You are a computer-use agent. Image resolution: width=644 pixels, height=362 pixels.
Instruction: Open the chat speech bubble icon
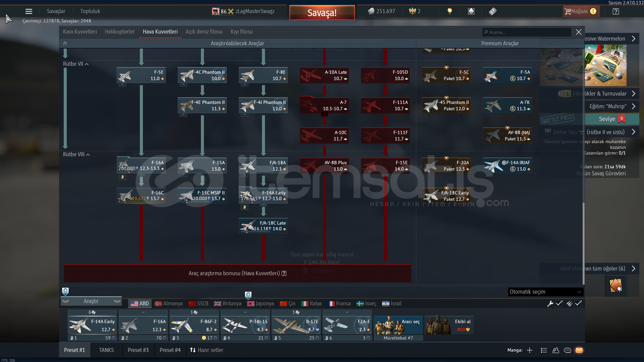tap(568, 350)
